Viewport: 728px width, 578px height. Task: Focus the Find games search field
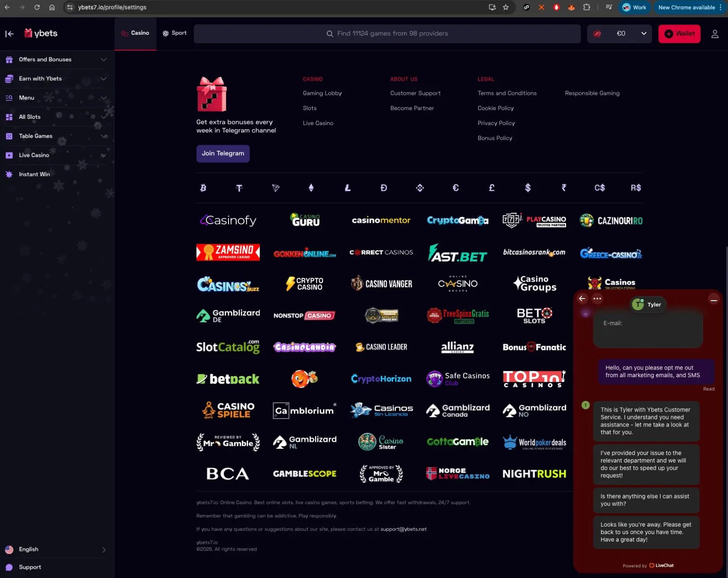[387, 34]
